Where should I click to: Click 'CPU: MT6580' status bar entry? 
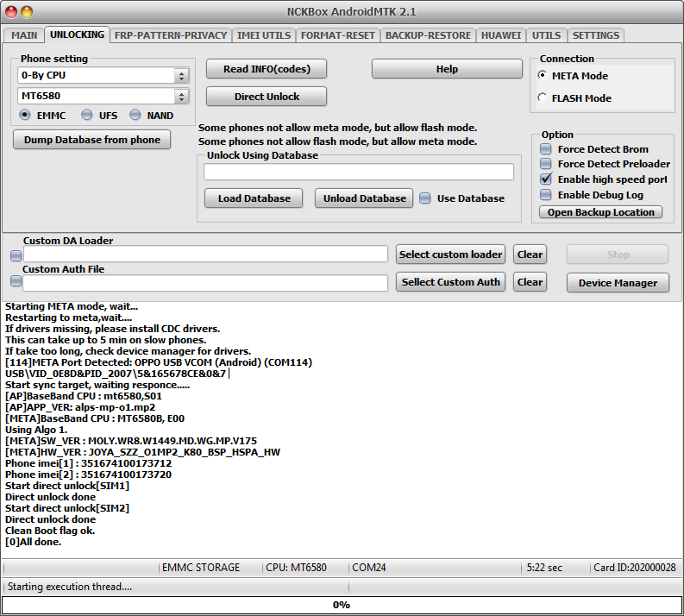pyautogui.click(x=296, y=568)
